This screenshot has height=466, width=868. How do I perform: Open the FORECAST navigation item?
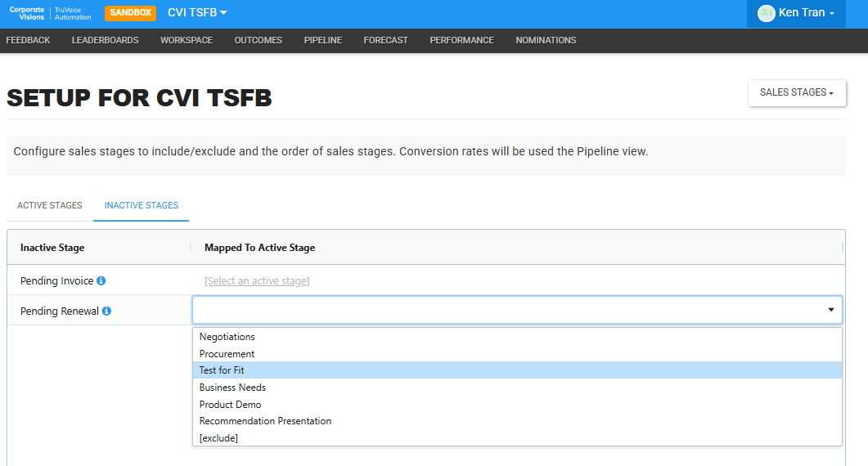point(386,40)
